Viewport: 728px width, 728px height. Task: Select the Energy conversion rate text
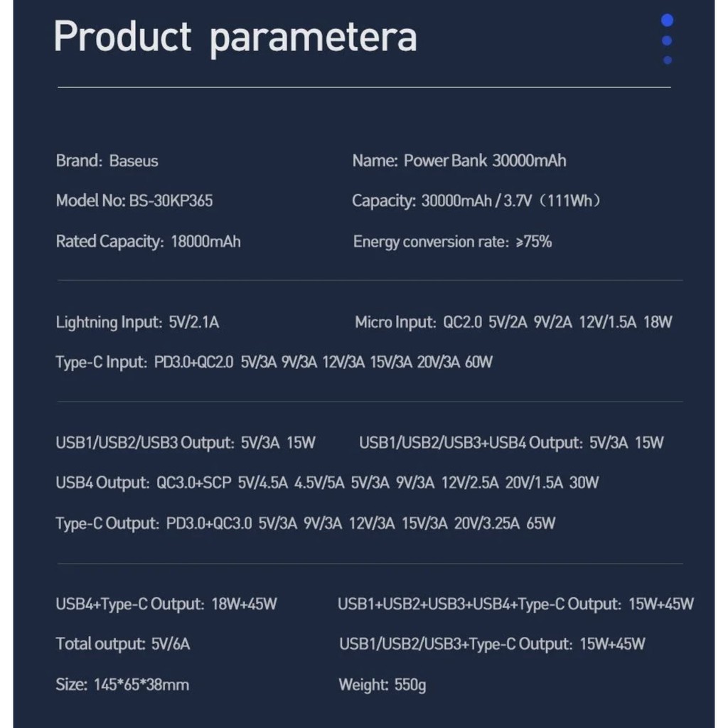point(453,242)
